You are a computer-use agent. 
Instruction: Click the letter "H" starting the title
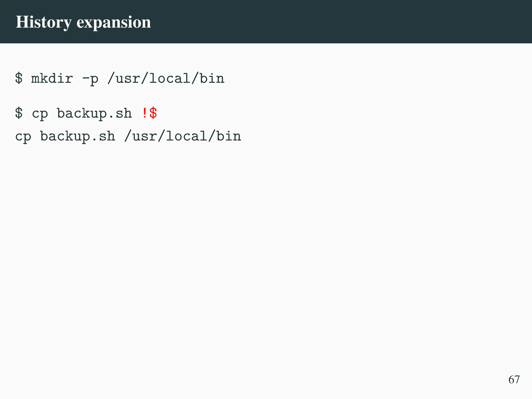[x=22, y=22]
